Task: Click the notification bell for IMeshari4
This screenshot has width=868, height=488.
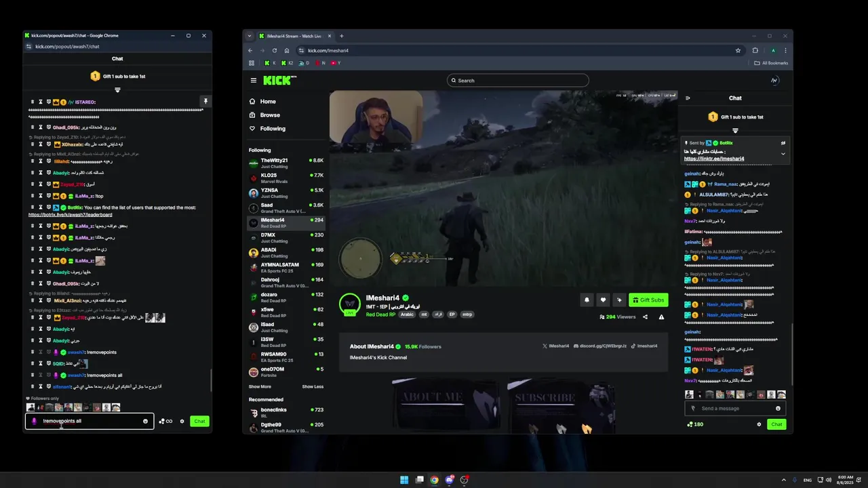Action: 587,300
